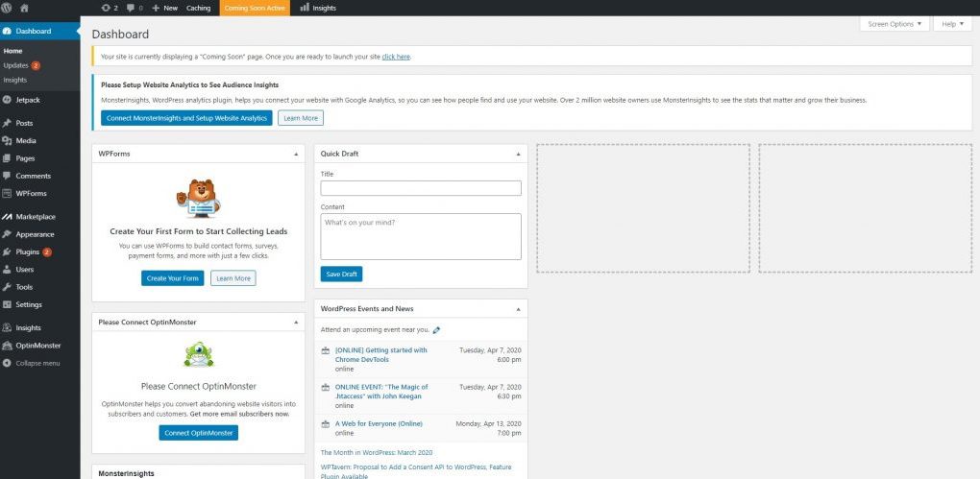Click the 'Tuesday, Apr 7, 2020 6:30 pm' date text
This screenshot has width=980, height=479.
[490, 392]
